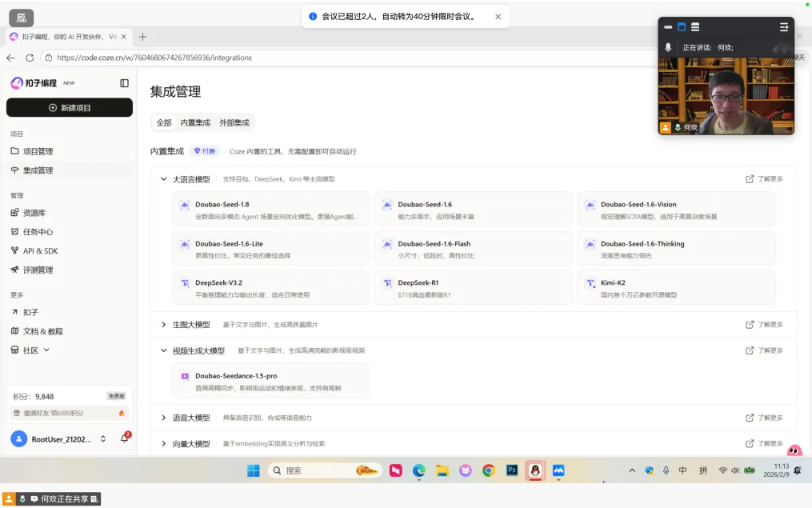812x508 pixels.
Task: Open API & SDK page
Action: (x=70, y=250)
